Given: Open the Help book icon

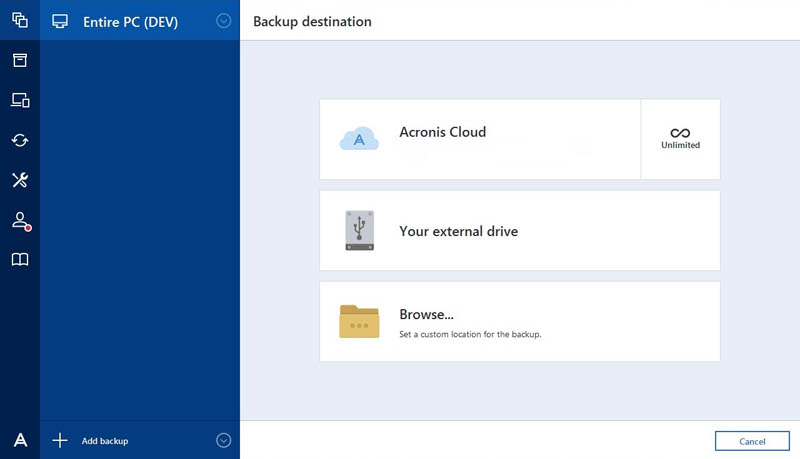Looking at the screenshot, I should pos(20,260).
